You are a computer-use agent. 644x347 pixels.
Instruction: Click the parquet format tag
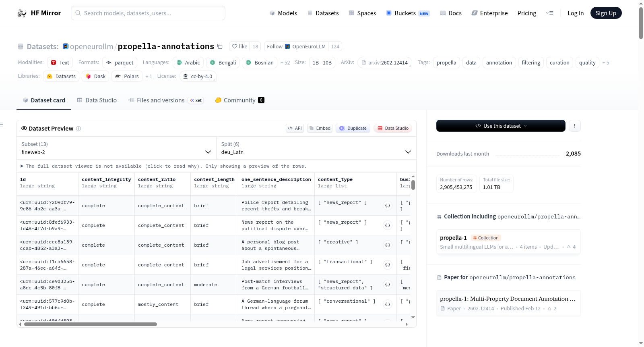pos(120,62)
